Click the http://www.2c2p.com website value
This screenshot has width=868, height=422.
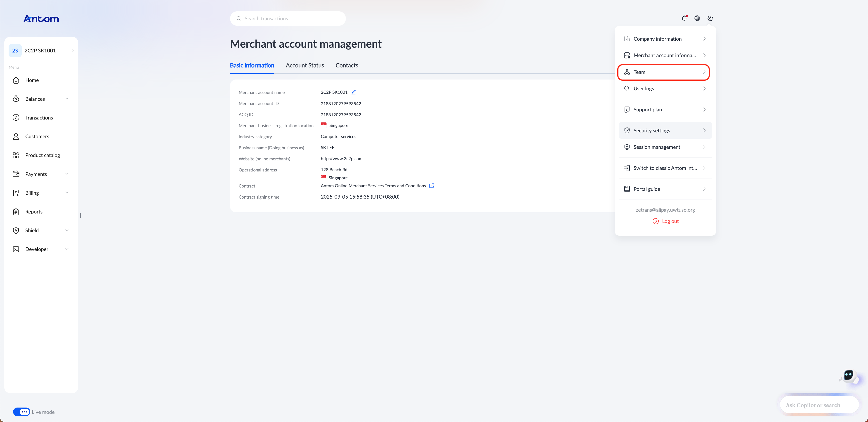pos(341,159)
